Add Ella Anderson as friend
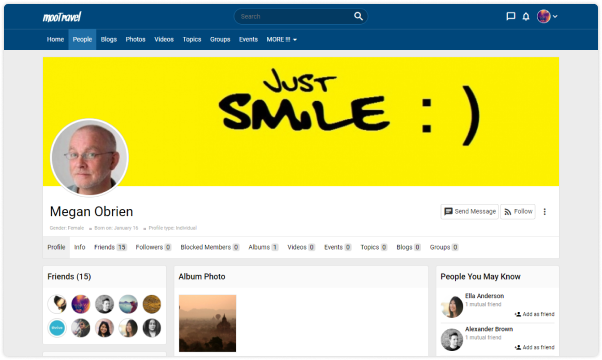 pos(534,314)
